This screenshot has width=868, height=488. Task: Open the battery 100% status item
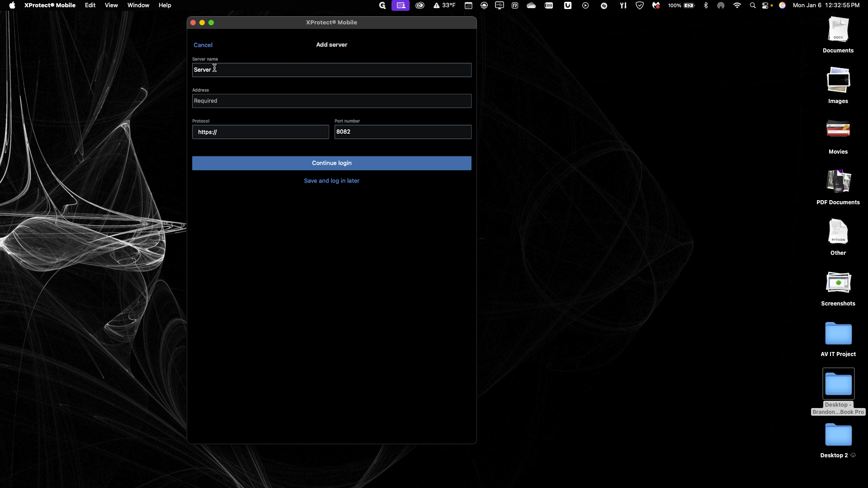click(681, 5)
